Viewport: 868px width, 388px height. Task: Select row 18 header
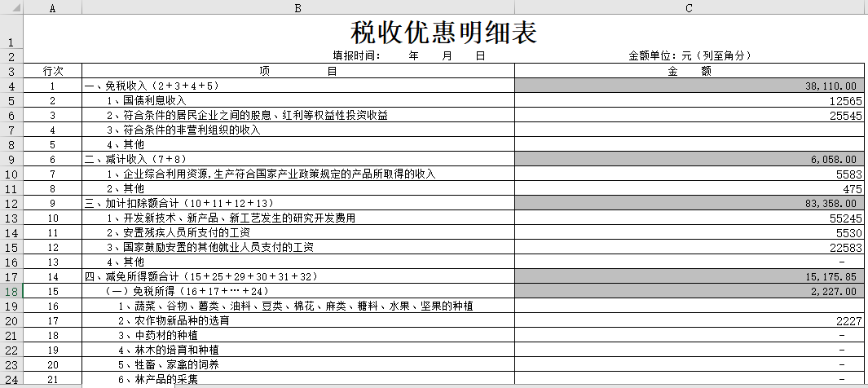11,291
